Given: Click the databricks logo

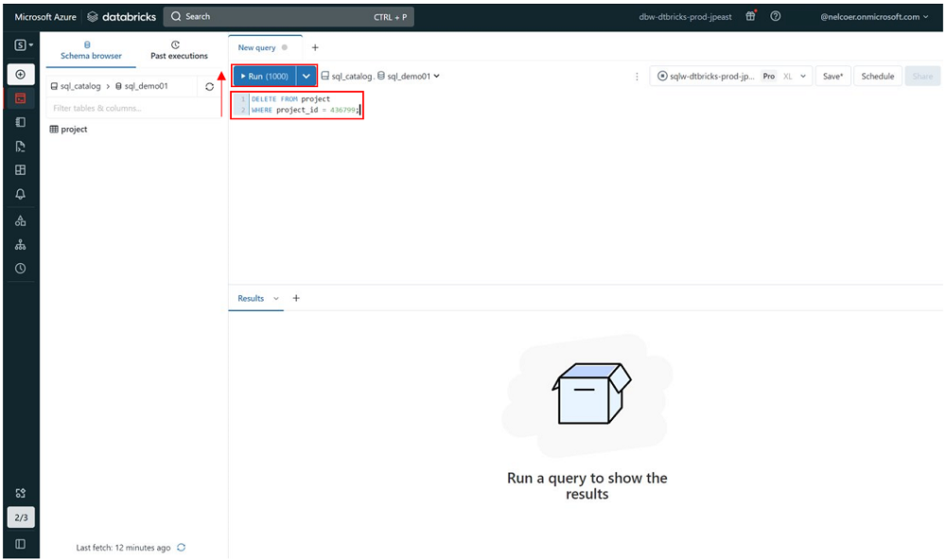Looking at the screenshot, I should click(x=122, y=17).
